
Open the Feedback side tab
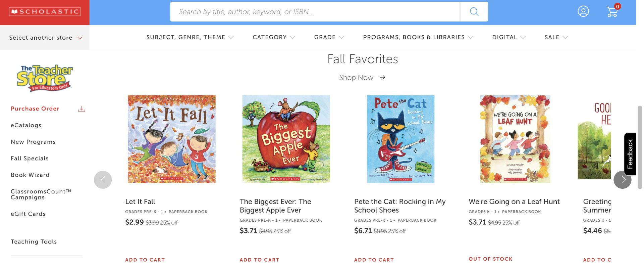click(630, 154)
